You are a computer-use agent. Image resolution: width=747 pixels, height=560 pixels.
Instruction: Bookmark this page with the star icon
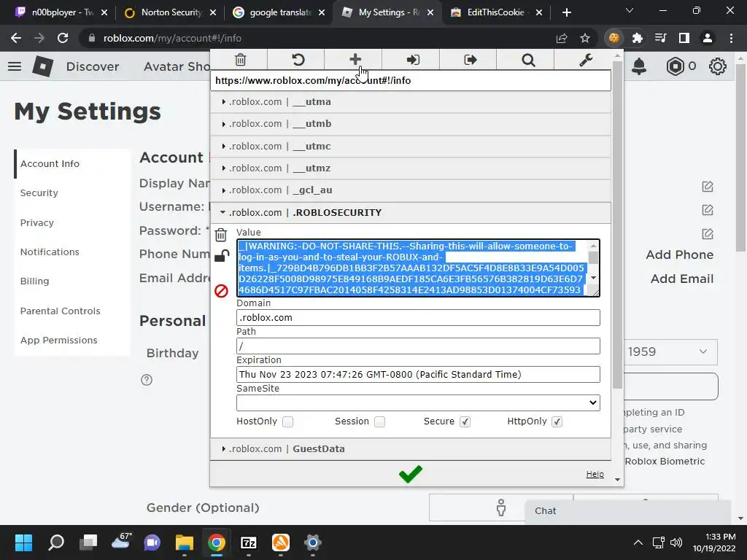585,38
